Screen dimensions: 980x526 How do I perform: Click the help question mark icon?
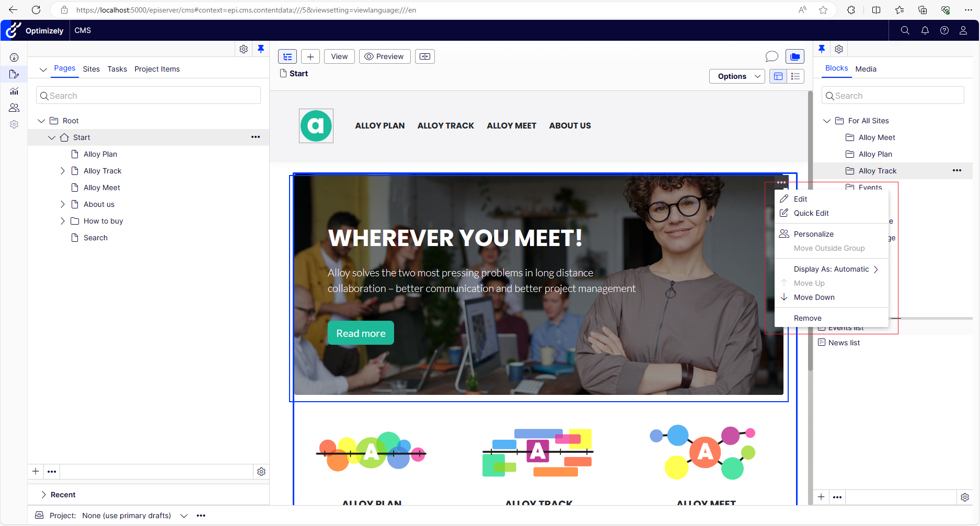(944, 30)
